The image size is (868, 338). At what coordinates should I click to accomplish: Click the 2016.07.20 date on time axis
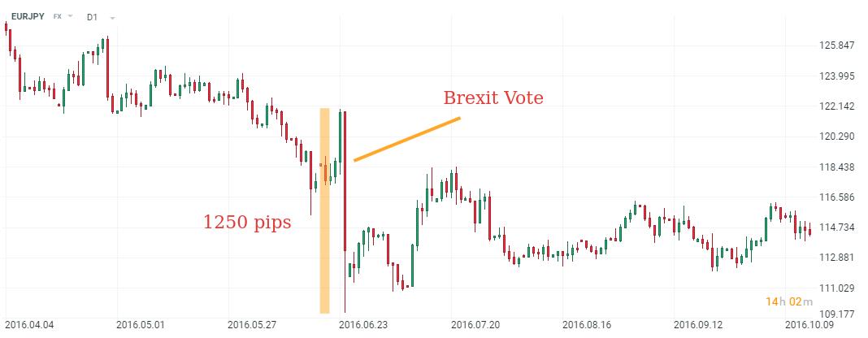click(x=475, y=324)
